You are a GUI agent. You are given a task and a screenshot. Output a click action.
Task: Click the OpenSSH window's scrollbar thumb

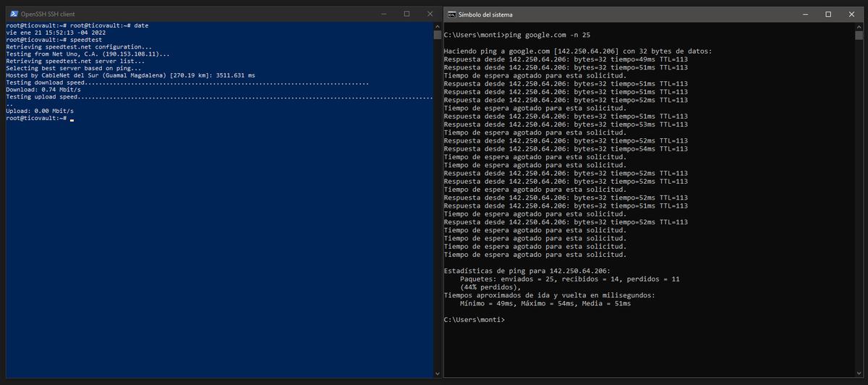(437, 35)
